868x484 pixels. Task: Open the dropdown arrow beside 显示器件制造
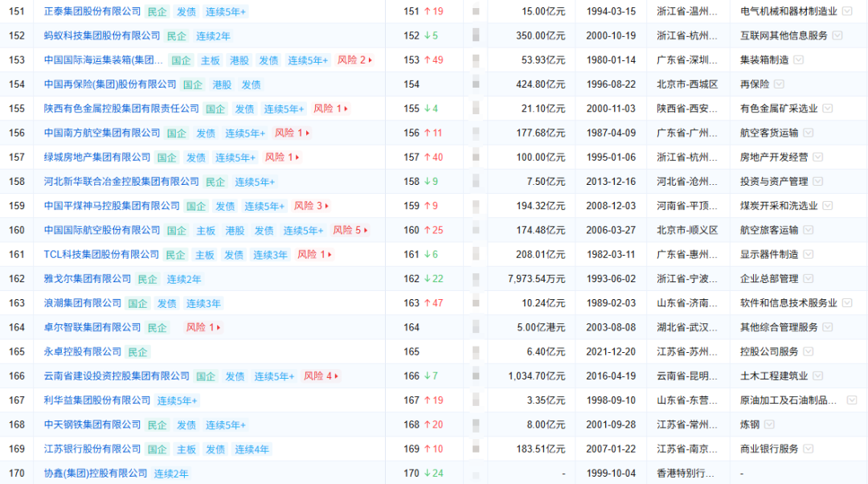click(809, 254)
